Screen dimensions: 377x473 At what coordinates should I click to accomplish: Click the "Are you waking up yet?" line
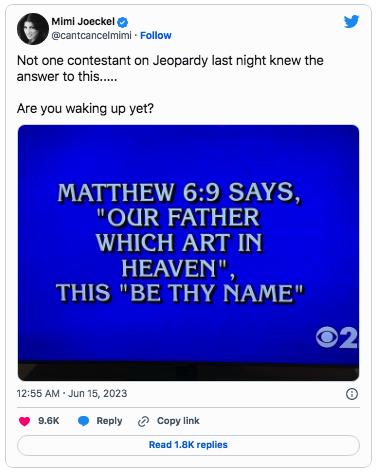(x=85, y=109)
